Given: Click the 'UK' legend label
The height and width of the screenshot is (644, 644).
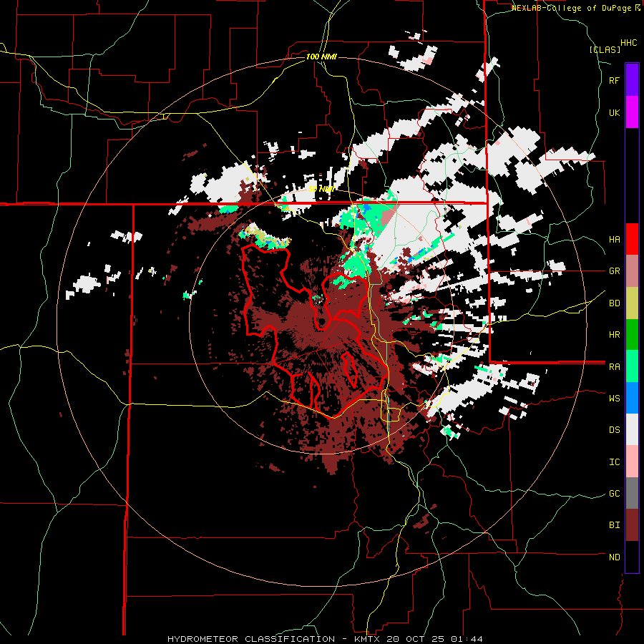Looking at the screenshot, I should (614, 112).
